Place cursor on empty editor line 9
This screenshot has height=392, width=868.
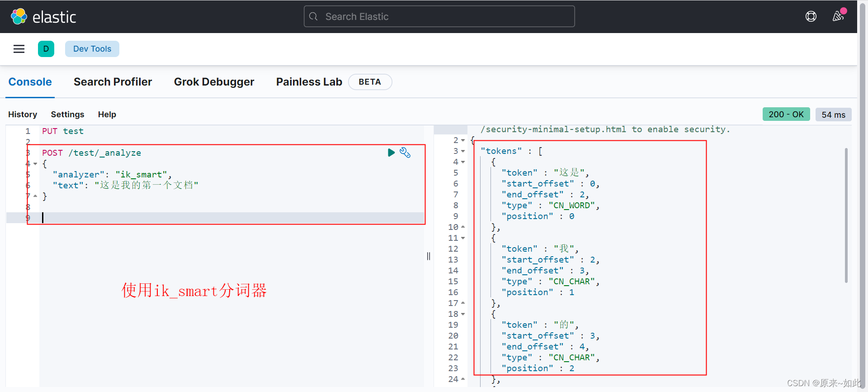tap(231, 218)
